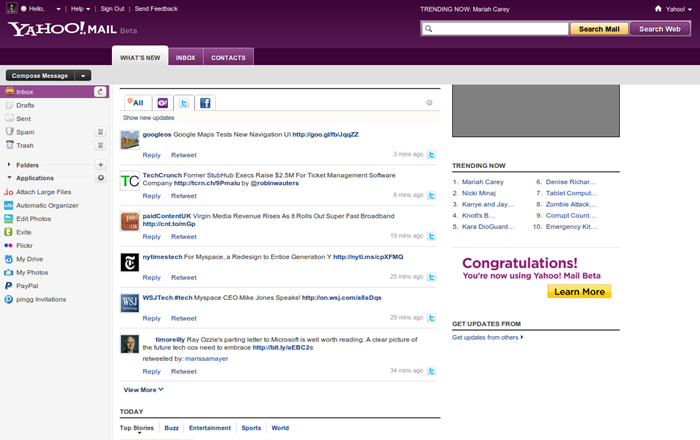Screen dimensions: 700x440
Task: Open trending topic Mariah Carey
Action: pyautogui.click(x=483, y=182)
